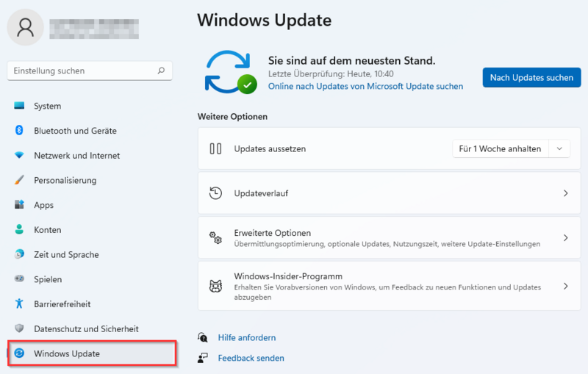Viewport: 588px width, 374px height.
Task: Click the Updateverlauf label text
Action: pyautogui.click(x=261, y=193)
